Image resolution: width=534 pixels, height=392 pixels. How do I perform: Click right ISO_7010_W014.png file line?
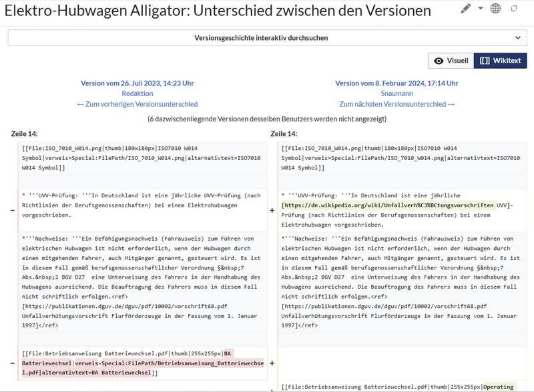point(402,158)
